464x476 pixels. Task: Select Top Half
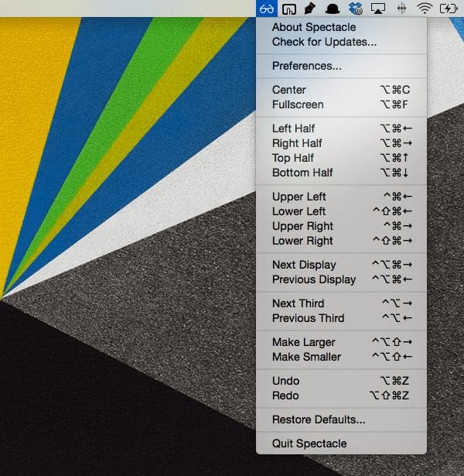pos(341,158)
